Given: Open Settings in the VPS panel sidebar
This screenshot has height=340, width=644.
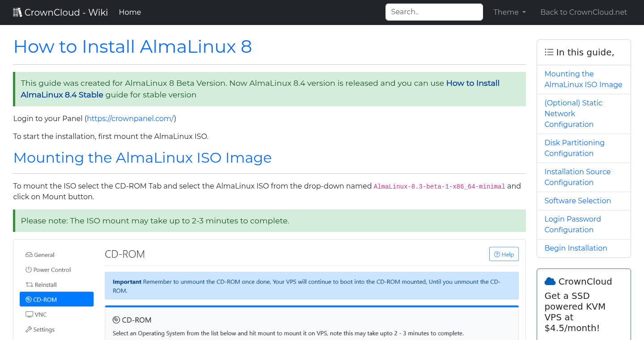Looking at the screenshot, I should (43, 329).
